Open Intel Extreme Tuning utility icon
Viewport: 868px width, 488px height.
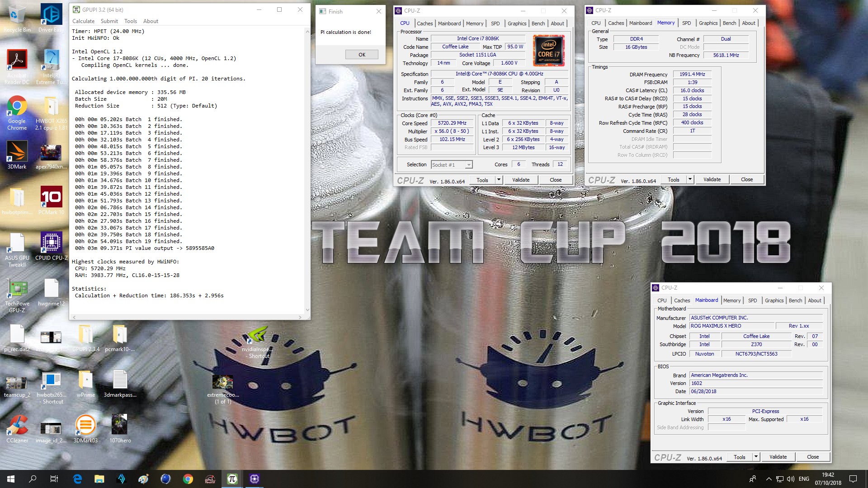tap(51, 67)
